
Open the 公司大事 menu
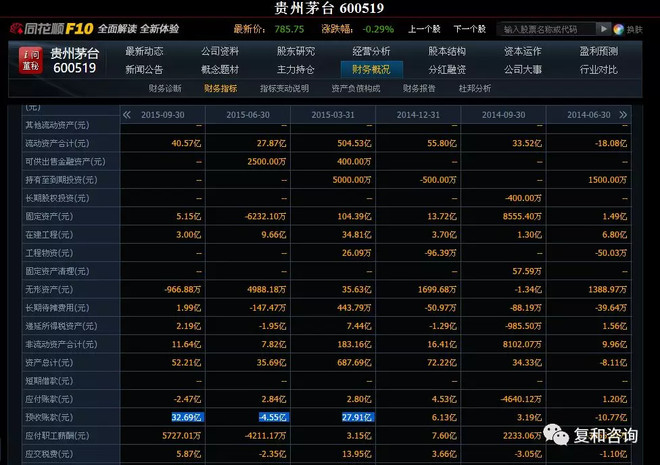[x=523, y=69]
